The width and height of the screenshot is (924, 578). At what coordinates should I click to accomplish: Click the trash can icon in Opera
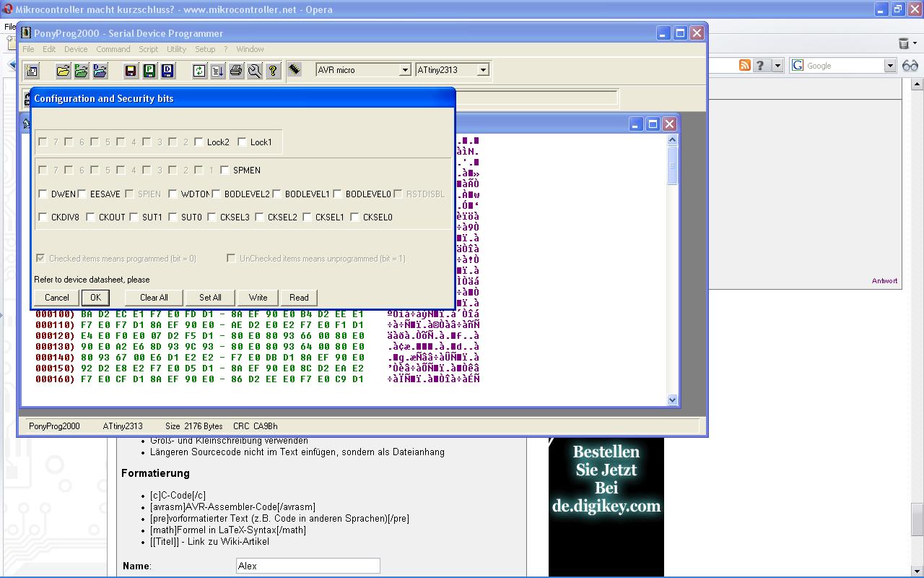click(x=904, y=43)
